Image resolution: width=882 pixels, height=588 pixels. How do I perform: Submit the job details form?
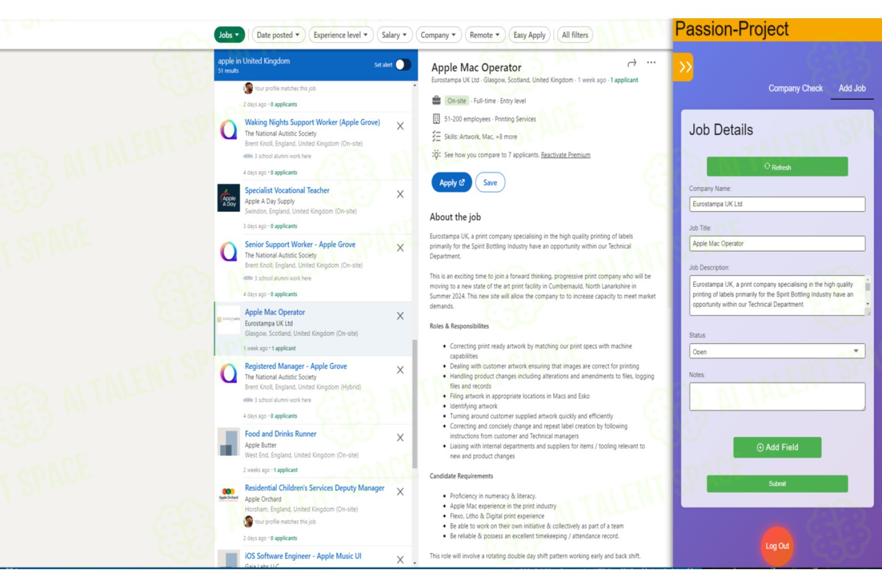pyautogui.click(x=777, y=484)
